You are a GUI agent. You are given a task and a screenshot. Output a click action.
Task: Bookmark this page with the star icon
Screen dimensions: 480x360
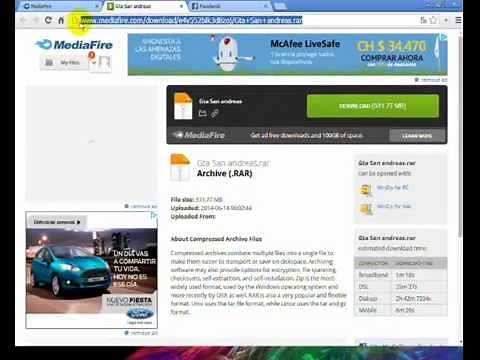(x=433, y=20)
